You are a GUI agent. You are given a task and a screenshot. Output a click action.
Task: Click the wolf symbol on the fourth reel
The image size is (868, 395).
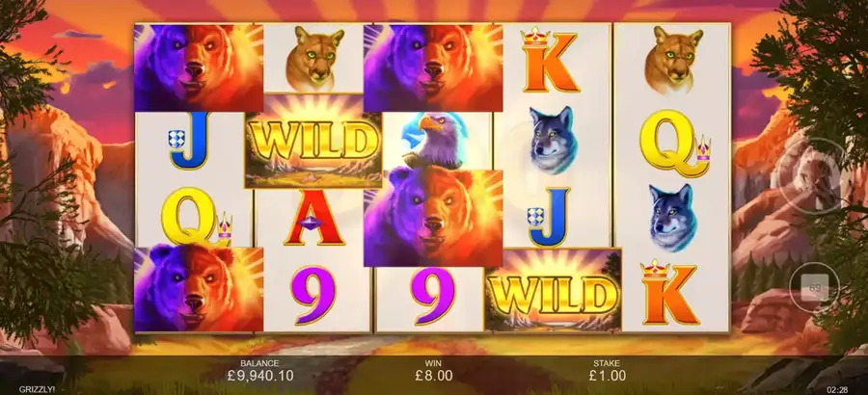coord(553,140)
